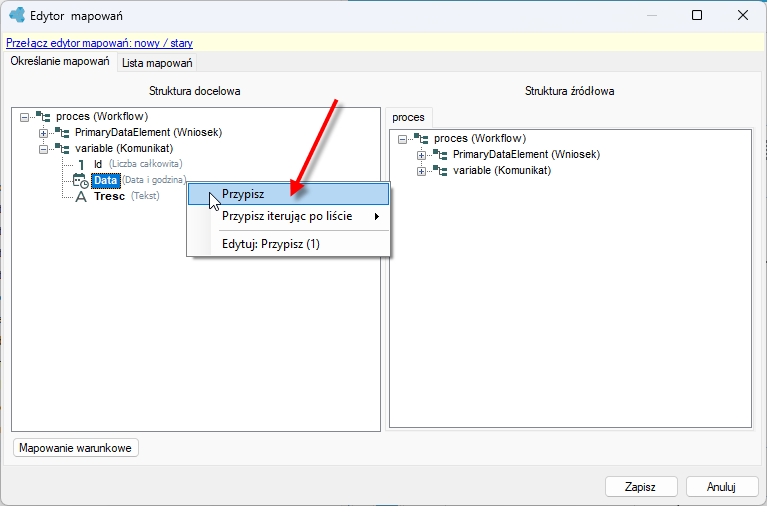Click the Struktura docelowa heading
This screenshot has width=767, height=506.
tap(195, 91)
